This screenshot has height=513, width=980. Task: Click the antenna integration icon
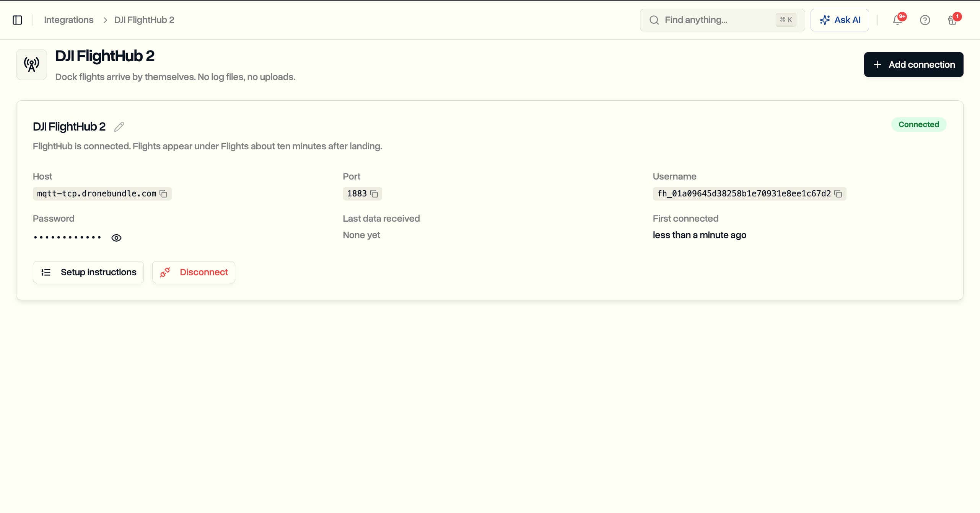click(x=31, y=64)
